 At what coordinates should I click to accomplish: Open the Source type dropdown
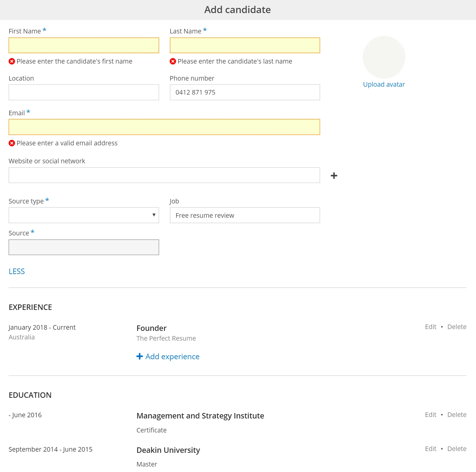[x=84, y=215]
